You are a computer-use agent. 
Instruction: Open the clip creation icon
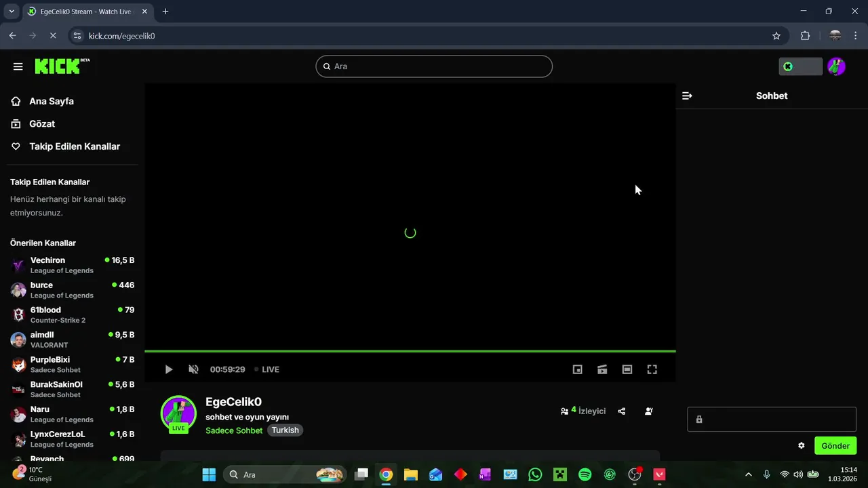point(602,369)
